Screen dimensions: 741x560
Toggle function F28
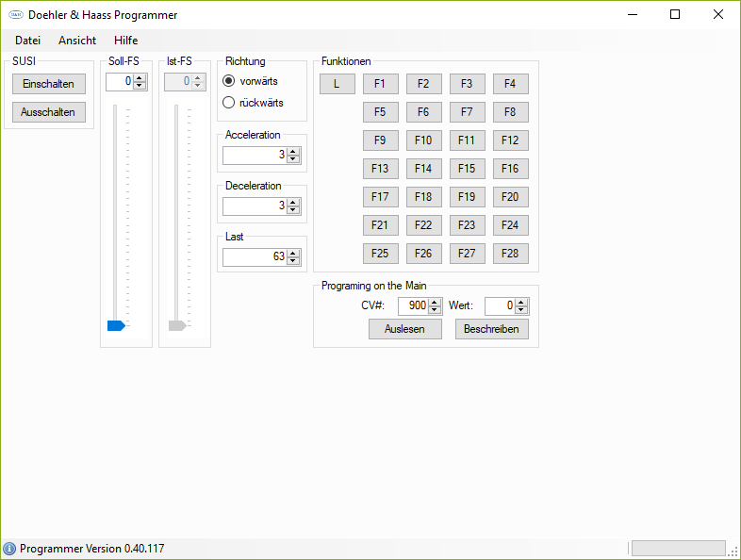(x=511, y=254)
